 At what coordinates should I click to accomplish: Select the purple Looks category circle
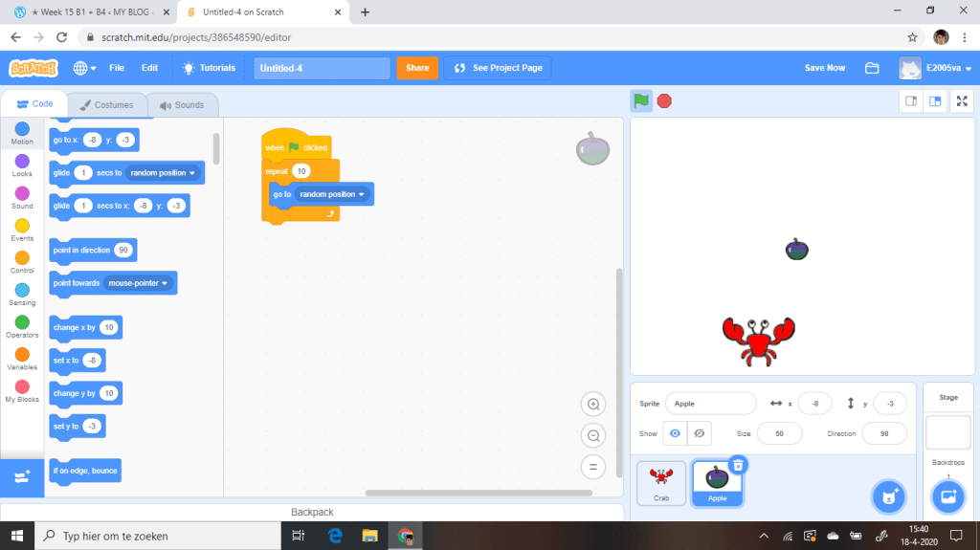click(x=22, y=162)
